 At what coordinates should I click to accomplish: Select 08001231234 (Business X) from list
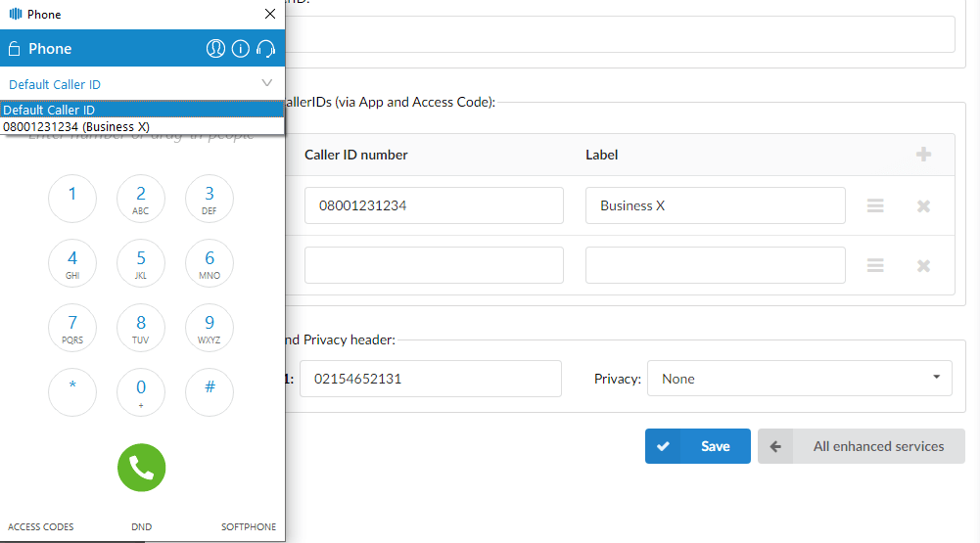pyautogui.click(x=76, y=126)
